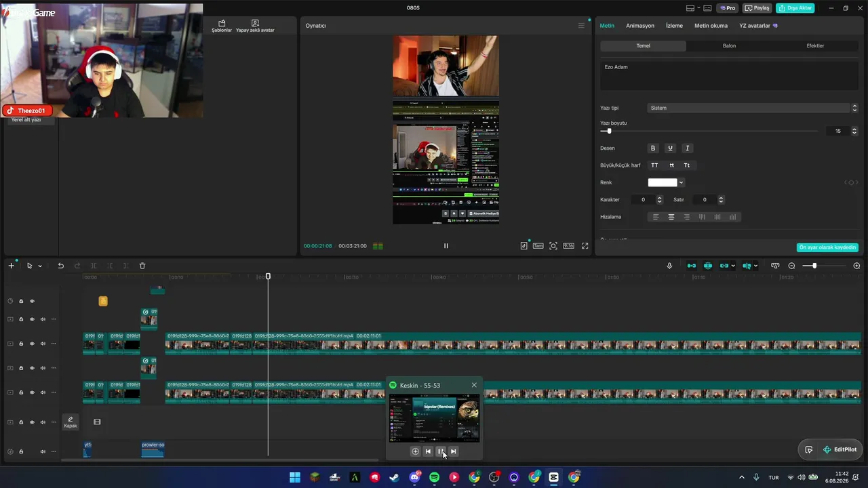Lock the bottom audio track

21,451
